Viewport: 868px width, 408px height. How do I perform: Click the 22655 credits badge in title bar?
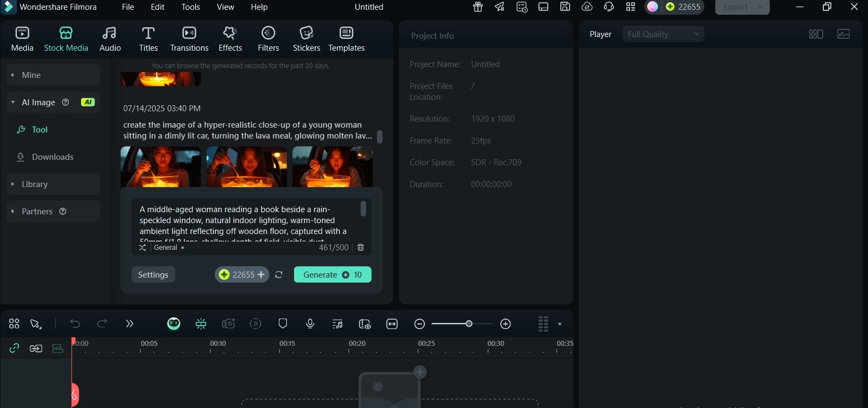pyautogui.click(x=683, y=7)
